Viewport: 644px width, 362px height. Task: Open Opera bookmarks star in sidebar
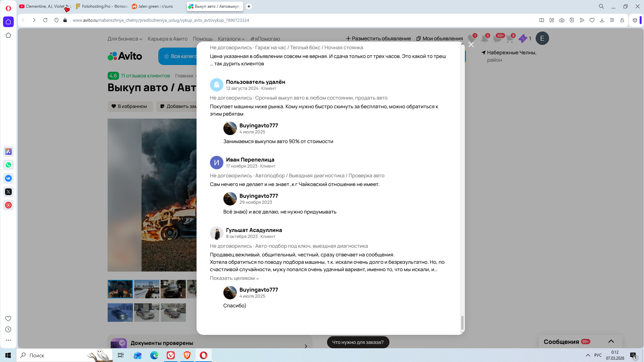pos(8,35)
